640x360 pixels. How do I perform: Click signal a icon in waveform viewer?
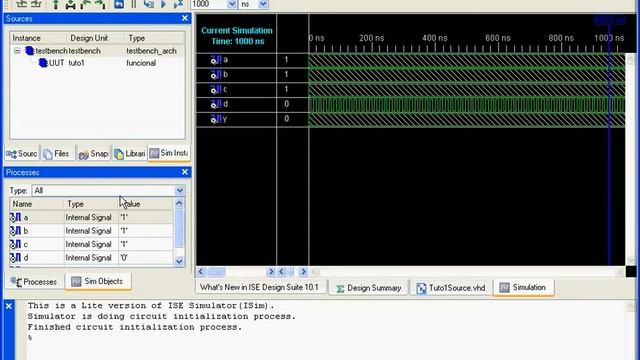coord(216,60)
